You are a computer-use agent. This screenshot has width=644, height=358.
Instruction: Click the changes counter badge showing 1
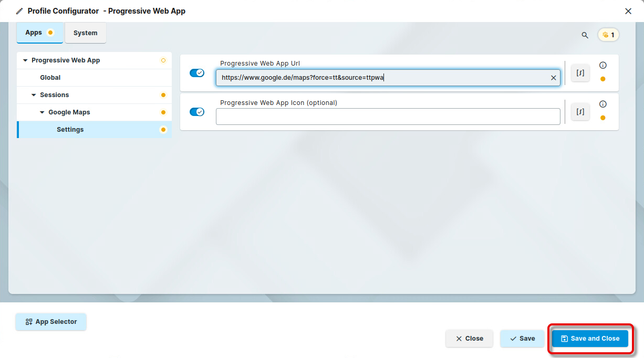608,35
